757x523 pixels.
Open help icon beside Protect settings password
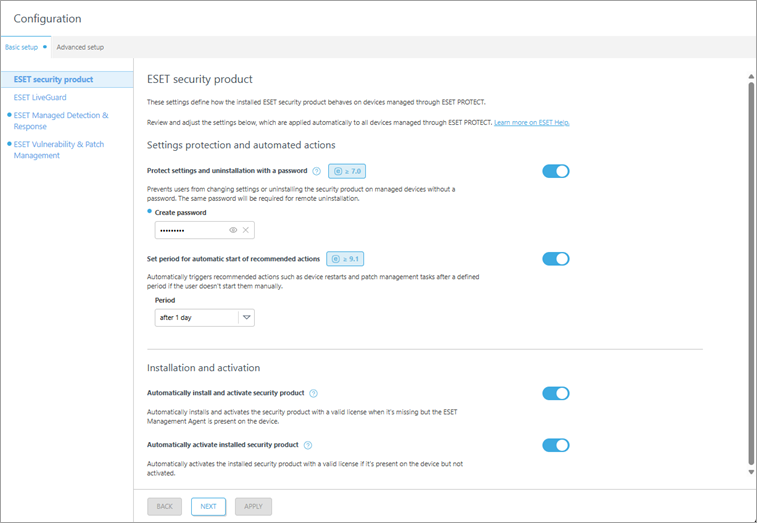click(316, 171)
